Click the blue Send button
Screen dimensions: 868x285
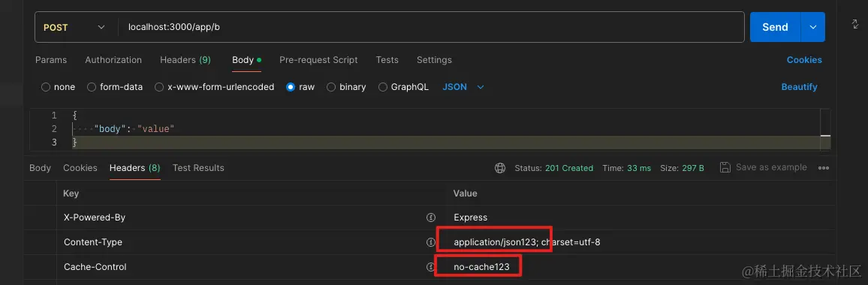tap(775, 27)
